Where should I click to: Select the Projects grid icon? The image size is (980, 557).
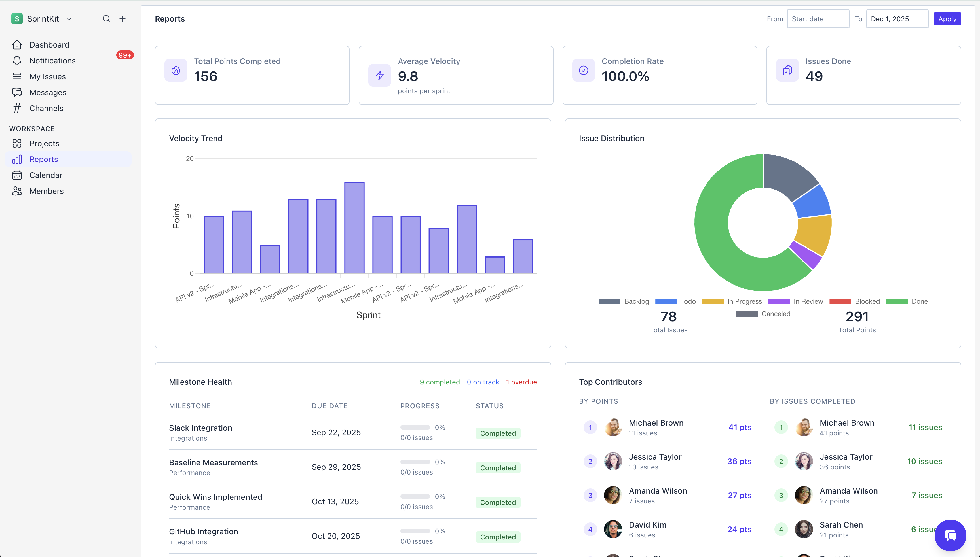17,143
